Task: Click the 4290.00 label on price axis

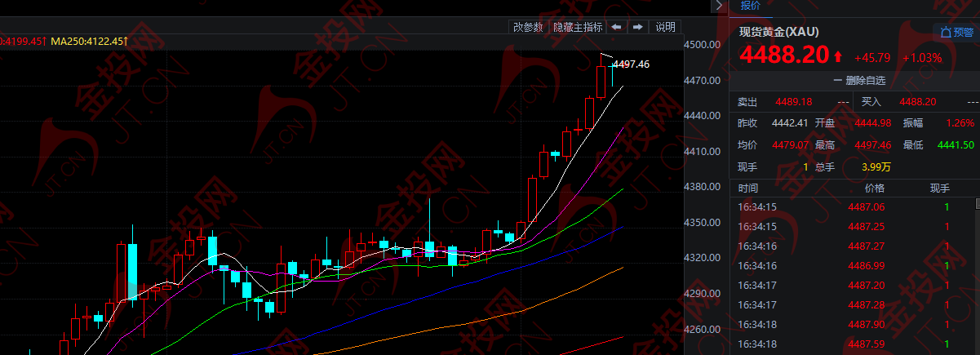Action: coord(701,294)
